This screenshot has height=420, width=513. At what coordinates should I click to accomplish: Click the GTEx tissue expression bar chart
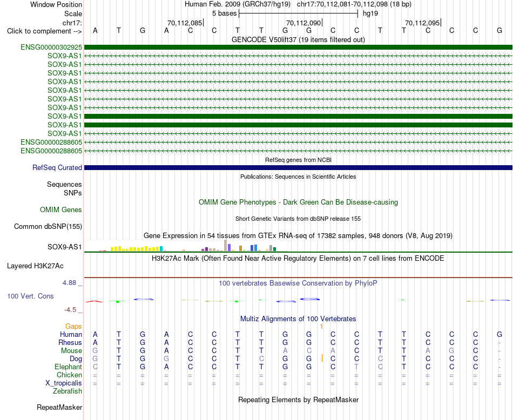pos(186,246)
